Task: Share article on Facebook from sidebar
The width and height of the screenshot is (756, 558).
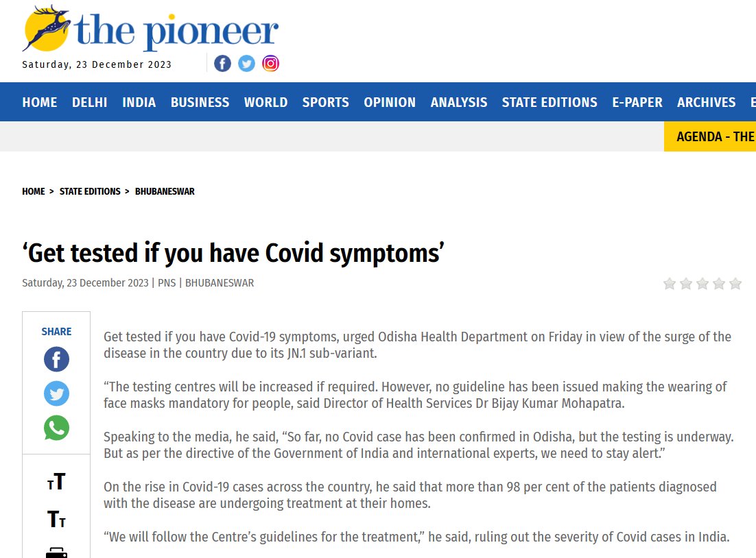Action: [56, 359]
